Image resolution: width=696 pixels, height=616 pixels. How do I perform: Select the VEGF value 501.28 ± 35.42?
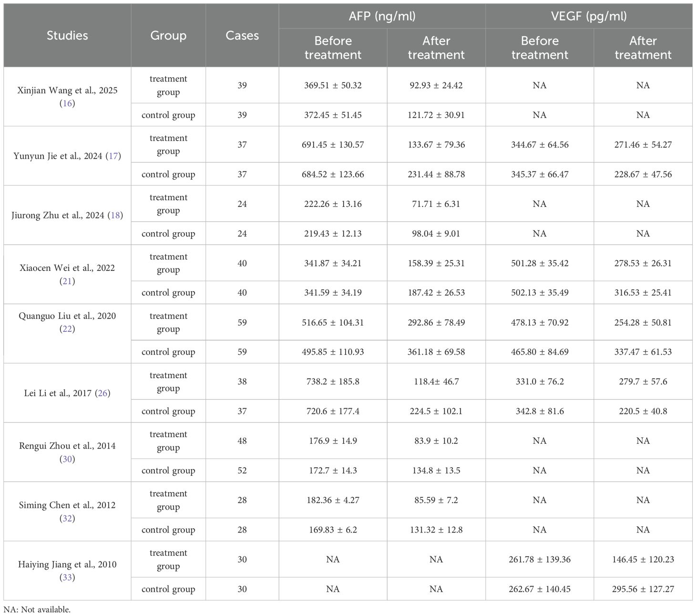(540, 263)
